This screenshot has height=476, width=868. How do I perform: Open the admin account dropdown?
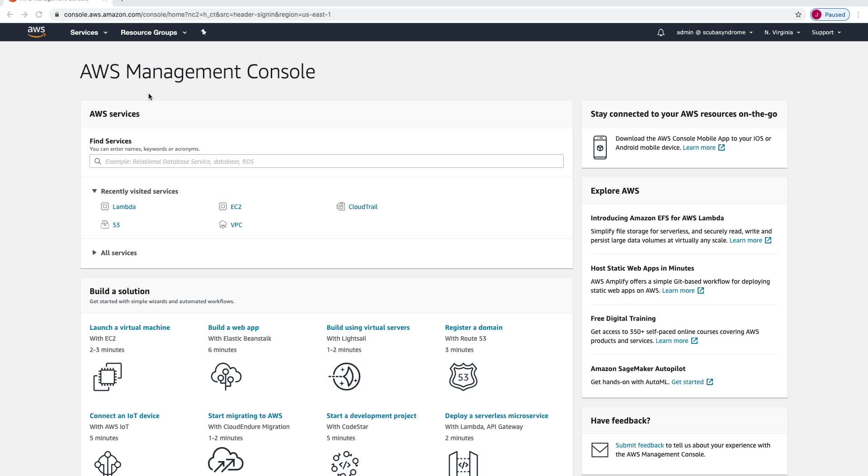coord(714,33)
